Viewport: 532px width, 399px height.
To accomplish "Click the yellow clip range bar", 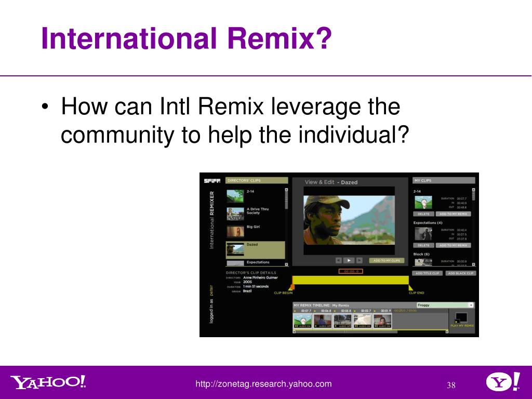I will (x=351, y=280).
